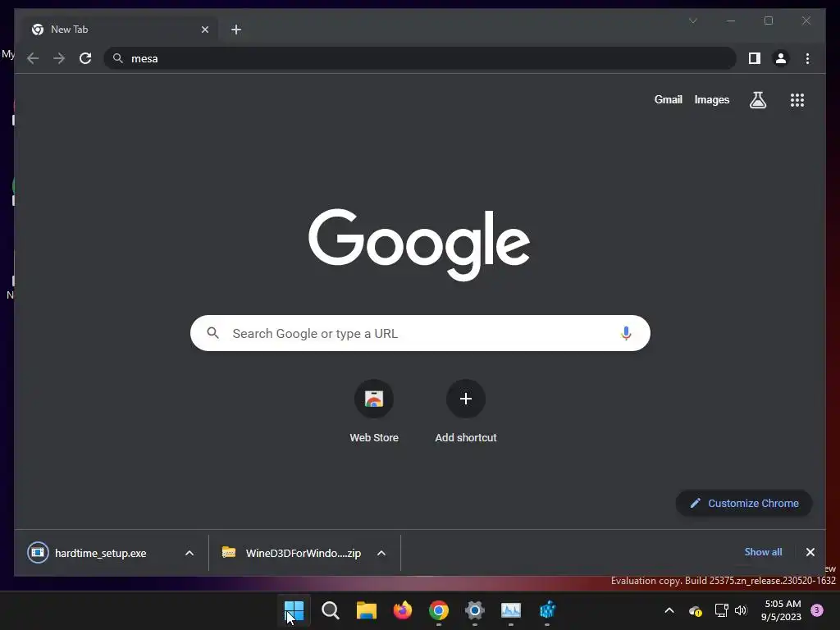Minimize the Chrome window
Screen dimensions: 840x630
(731, 21)
